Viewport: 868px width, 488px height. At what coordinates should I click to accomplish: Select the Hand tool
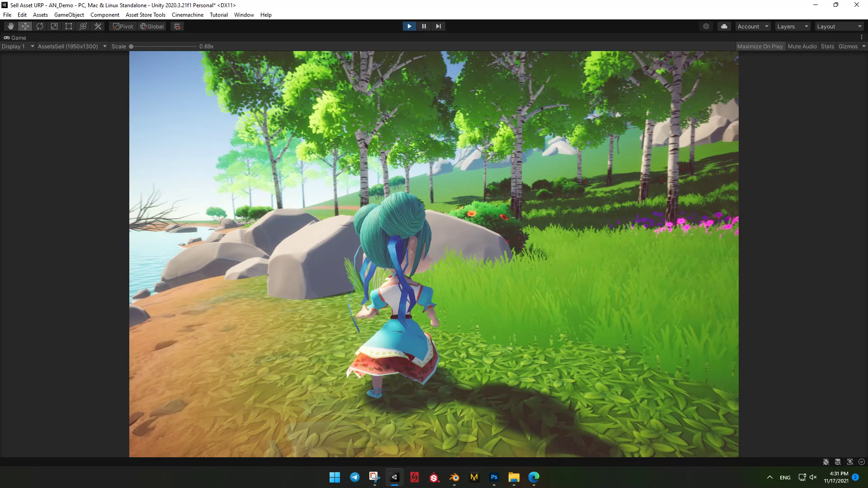pyautogui.click(x=11, y=26)
